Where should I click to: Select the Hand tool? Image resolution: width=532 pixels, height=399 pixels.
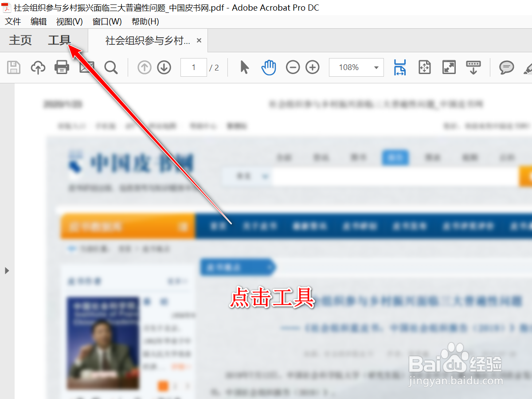[268, 67]
